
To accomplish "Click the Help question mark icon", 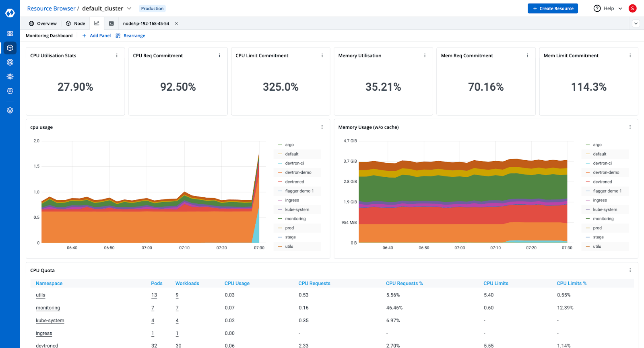I will [x=597, y=8].
